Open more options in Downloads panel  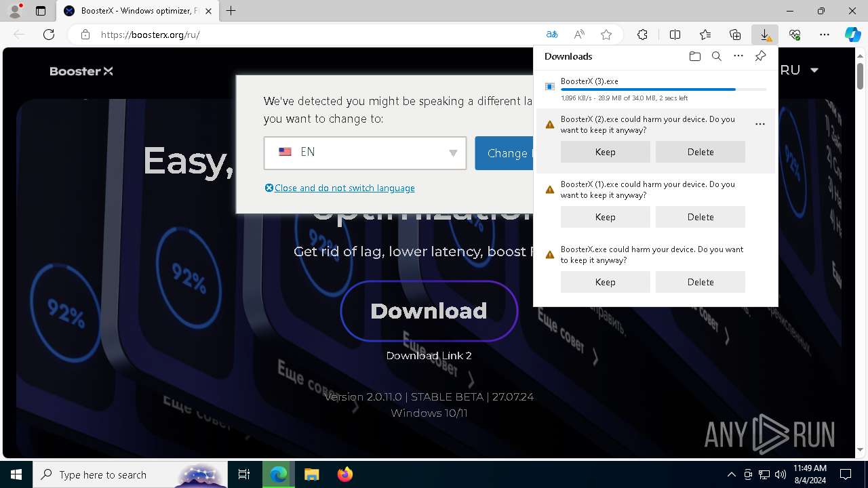coord(738,56)
